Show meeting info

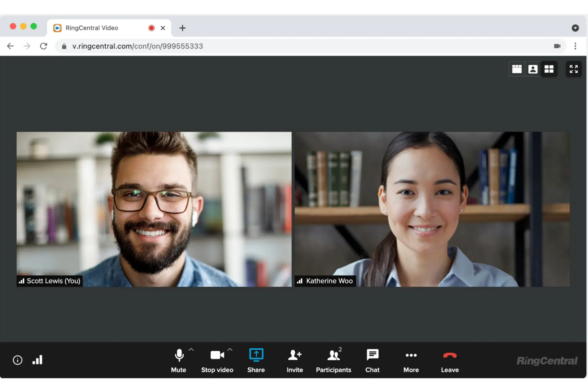pyautogui.click(x=17, y=360)
